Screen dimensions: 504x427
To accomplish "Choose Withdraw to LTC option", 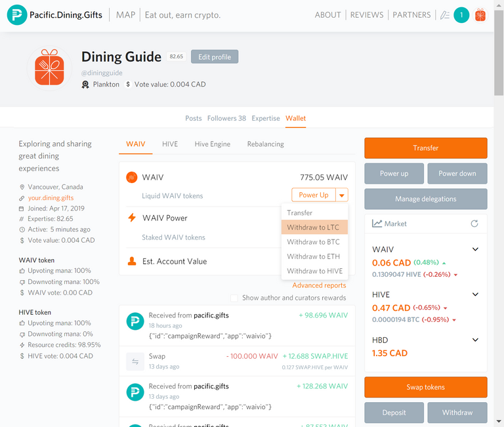I will tap(315, 227).
